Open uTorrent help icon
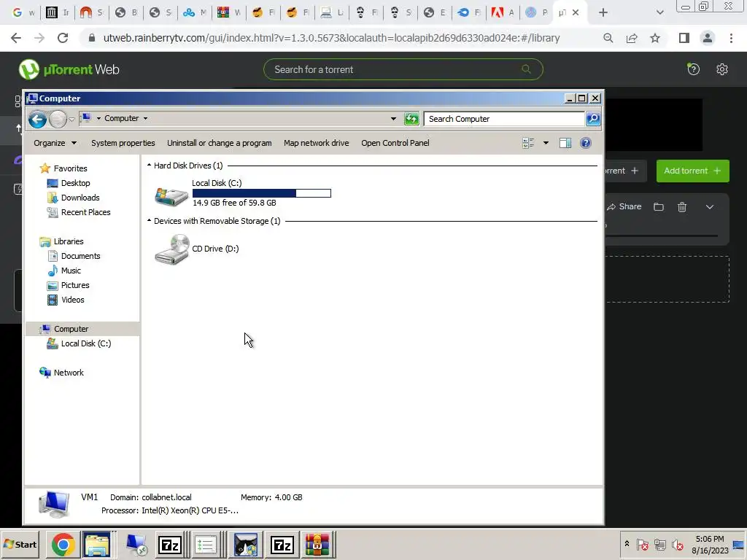This screenshot has width=747, height=560. coord(693,69)
